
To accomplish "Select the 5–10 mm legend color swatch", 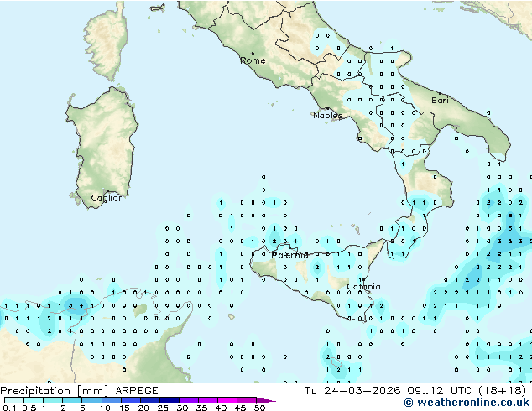I will click(x=91, y=400).
